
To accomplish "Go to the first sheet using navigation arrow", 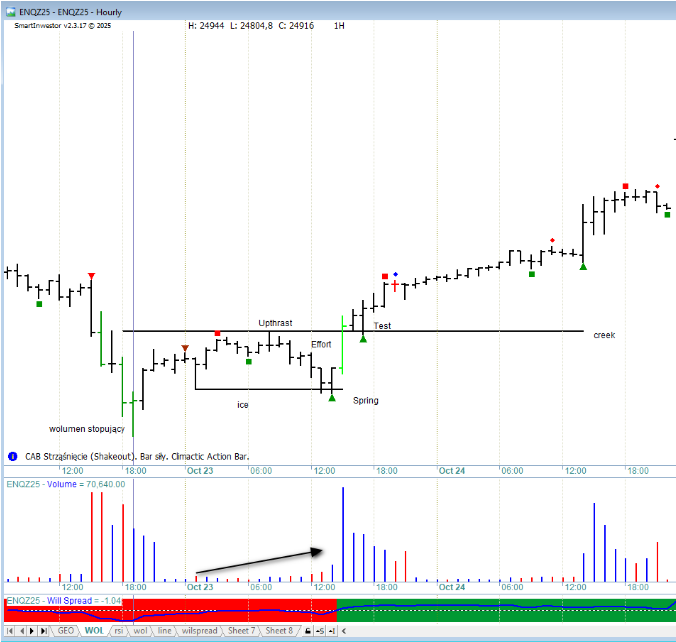I will tap(10, 631).
